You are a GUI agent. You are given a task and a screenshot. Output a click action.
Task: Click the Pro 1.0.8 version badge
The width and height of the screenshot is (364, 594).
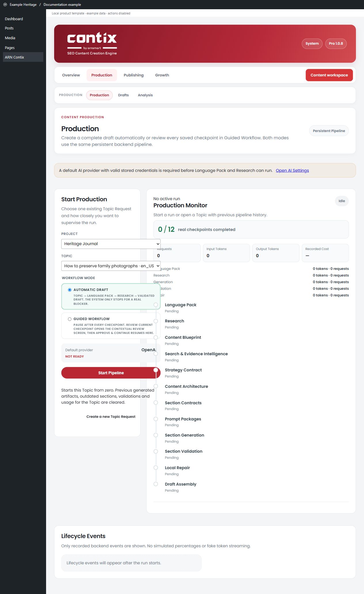[336, 44]
